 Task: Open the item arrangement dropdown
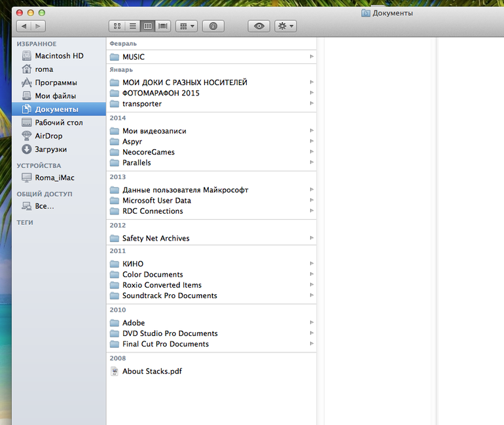[187, 26]
